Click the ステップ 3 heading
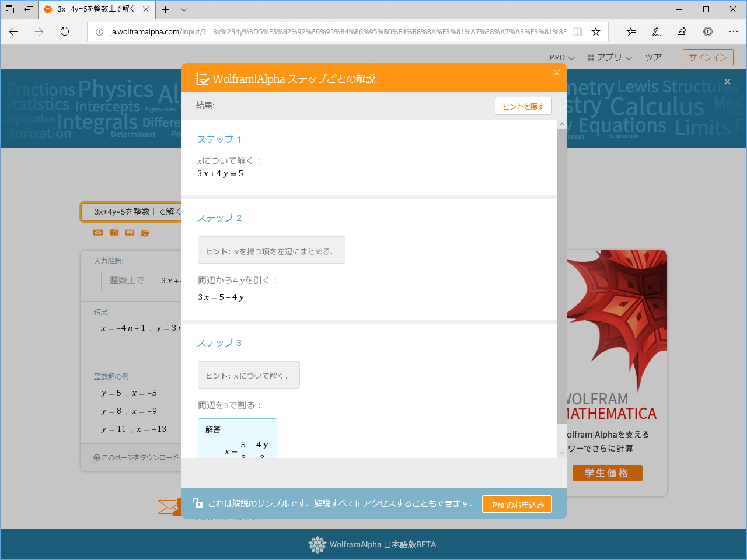The height and width of the screenshot is (560, 747). click(x=219, y=342)
